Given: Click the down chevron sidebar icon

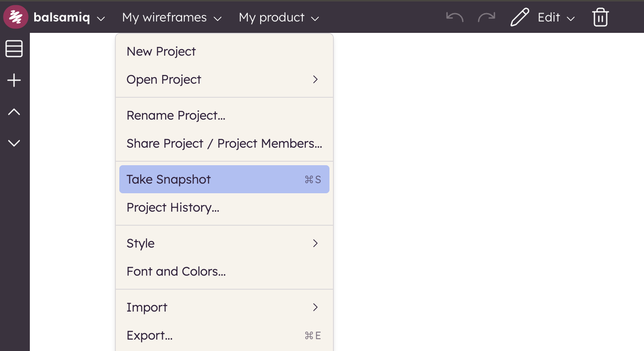Looking at the screenshot, I should [x=14, y=143].
